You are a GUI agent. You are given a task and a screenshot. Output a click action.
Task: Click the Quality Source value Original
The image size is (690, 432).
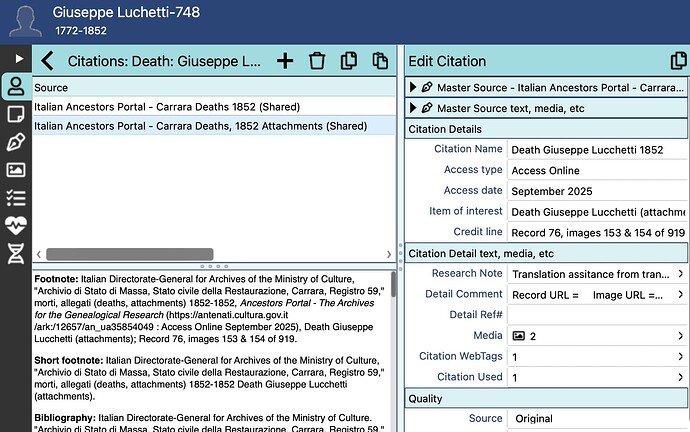[534, 418]
